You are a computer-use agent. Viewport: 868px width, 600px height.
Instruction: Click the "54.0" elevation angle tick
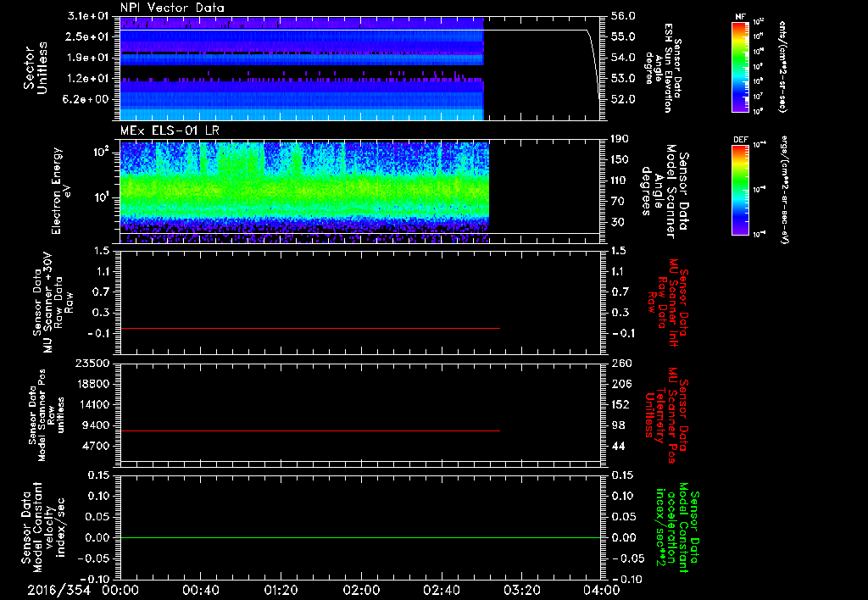623,58
